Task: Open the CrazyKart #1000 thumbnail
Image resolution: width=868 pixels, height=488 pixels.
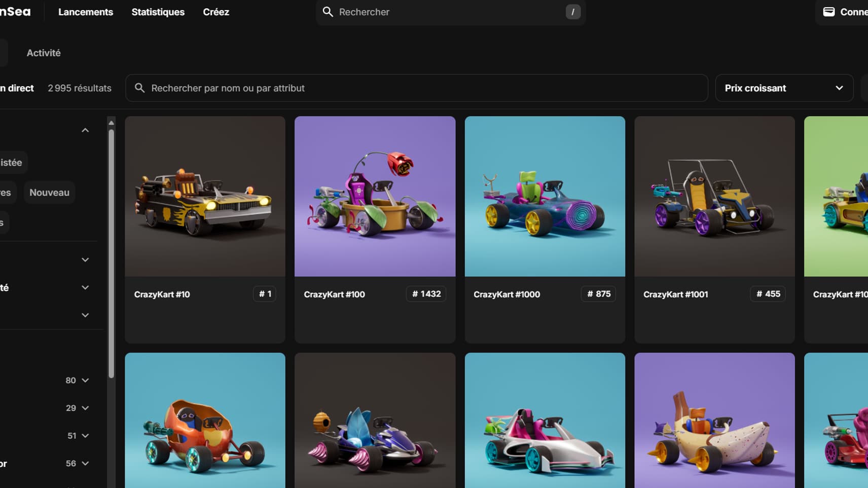Action: pyautogui.click(x=545, y=197)
